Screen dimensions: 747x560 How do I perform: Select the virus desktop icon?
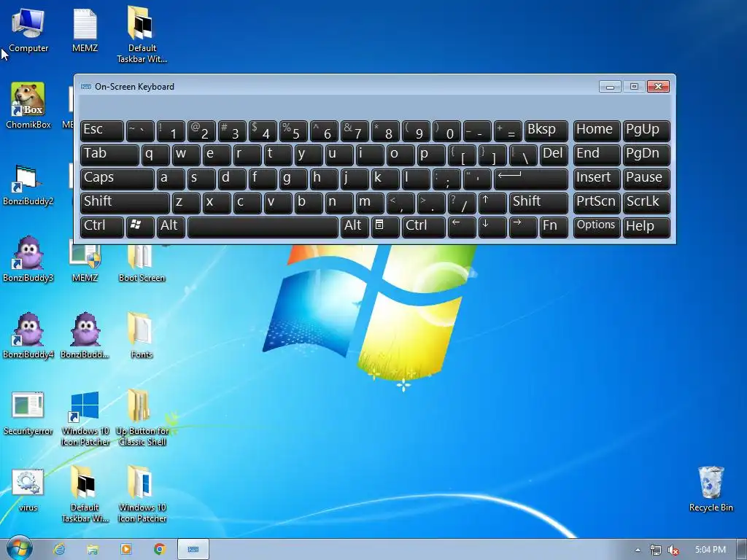pyautogui.click(x=28, y=489)
